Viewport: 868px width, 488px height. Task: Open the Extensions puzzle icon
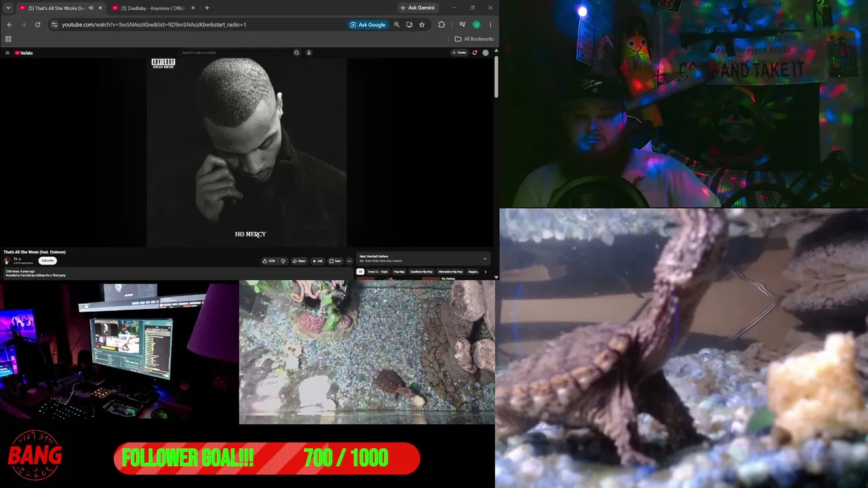pos(441,24)
